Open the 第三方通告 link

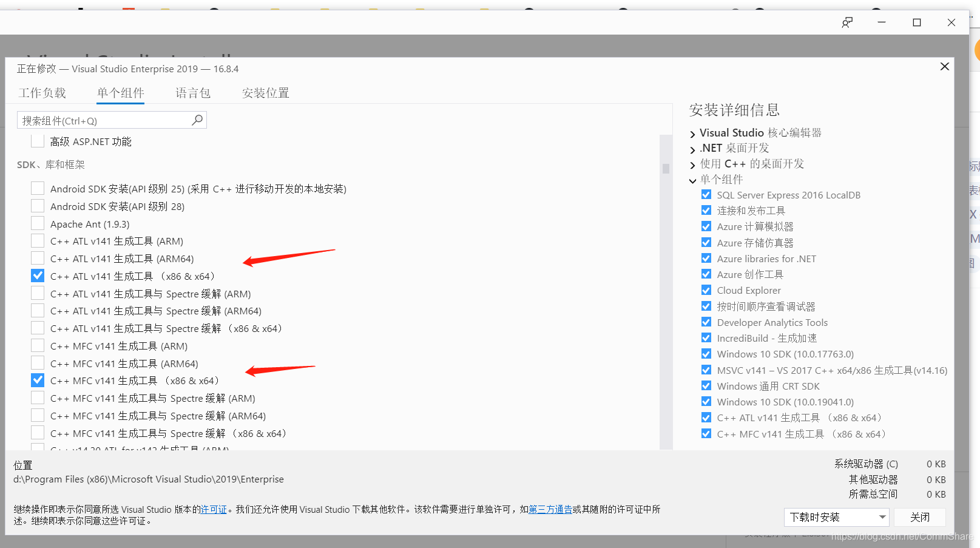point(550,510)
